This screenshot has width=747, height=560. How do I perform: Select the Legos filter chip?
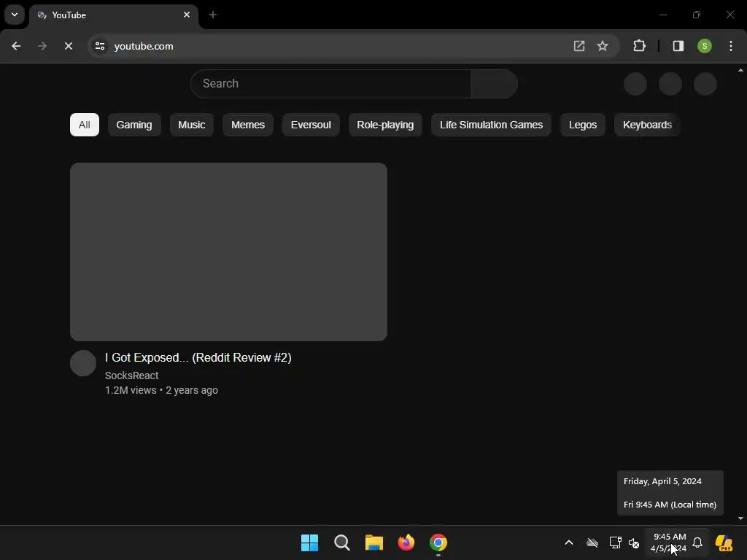tap(583, 125)
